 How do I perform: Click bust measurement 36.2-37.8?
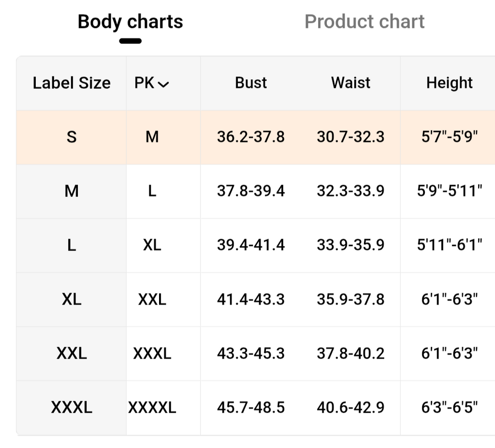(x=251, y=137)
